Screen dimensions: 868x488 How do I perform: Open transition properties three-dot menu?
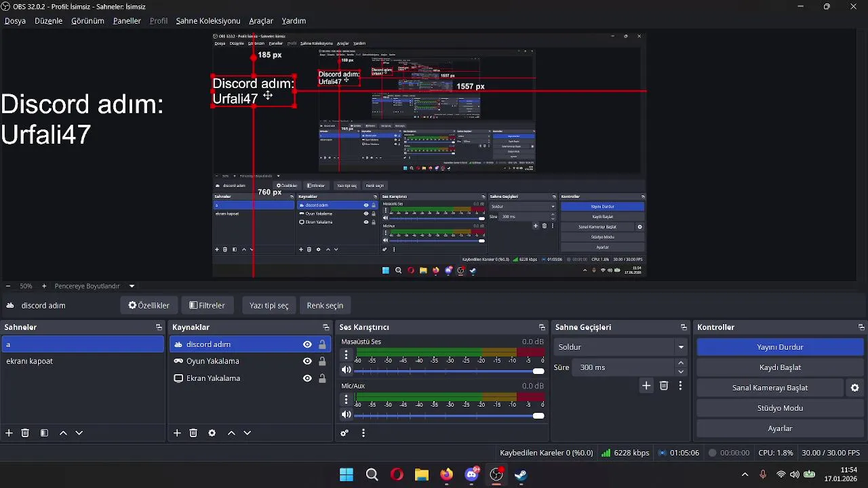click(x=680, y=385)
